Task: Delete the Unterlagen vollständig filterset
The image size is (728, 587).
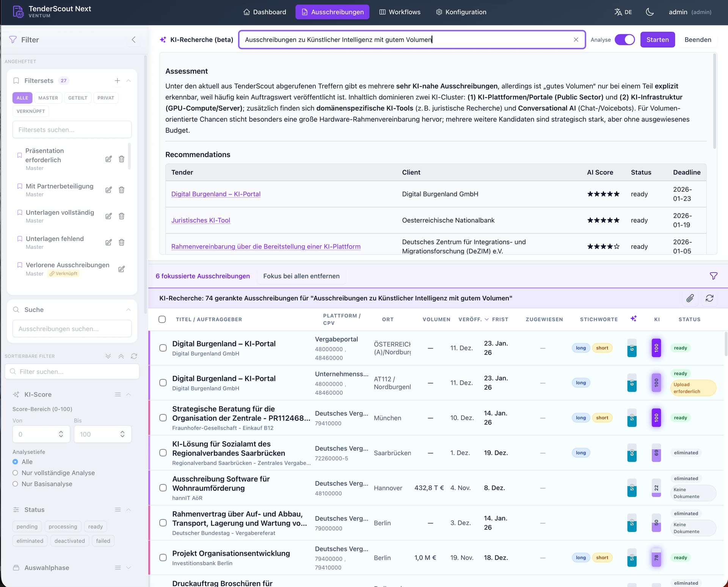Action: (x=121, y=216)
